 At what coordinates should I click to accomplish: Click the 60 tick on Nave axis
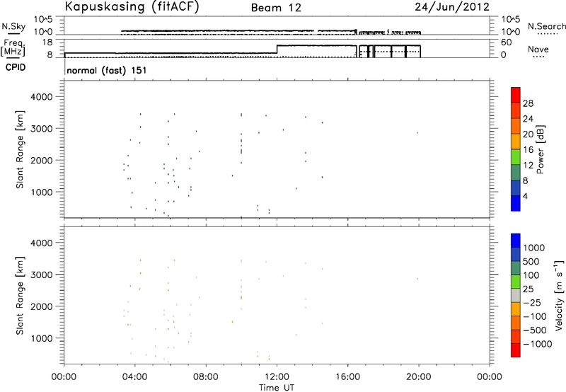pos(507,42)
